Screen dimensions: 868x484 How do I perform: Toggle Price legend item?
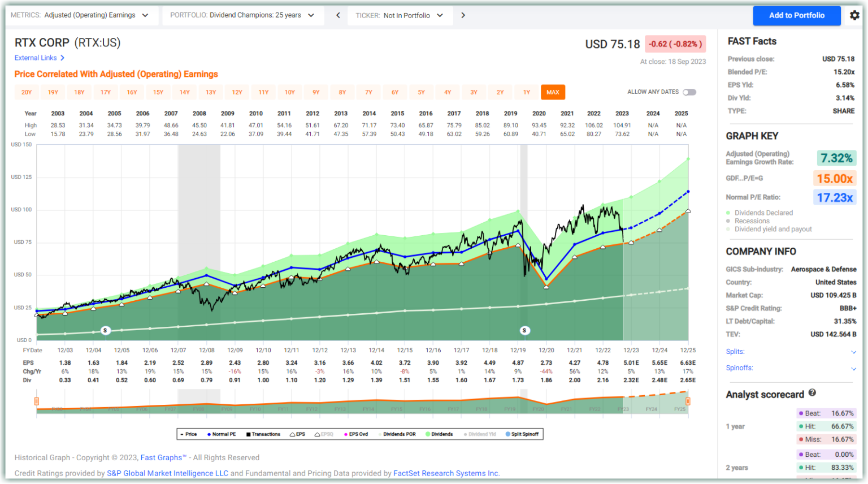188,434
